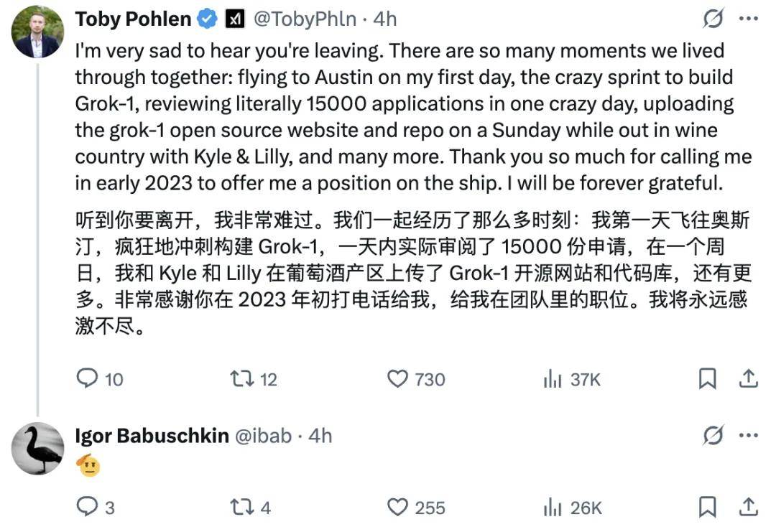The width and height of the screenshot is (776, 532).
Task: Open Grok action icon on Igor's reply
Action: [713, 435]
